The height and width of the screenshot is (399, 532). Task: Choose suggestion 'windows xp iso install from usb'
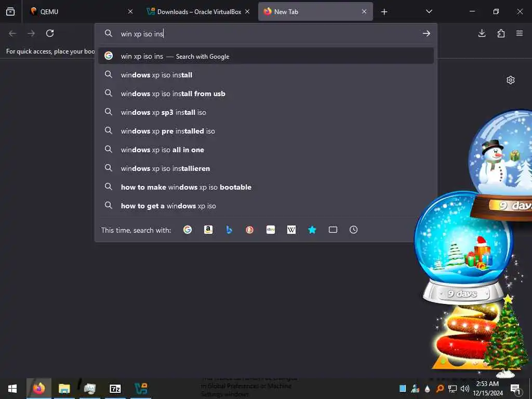coord(266,94)
